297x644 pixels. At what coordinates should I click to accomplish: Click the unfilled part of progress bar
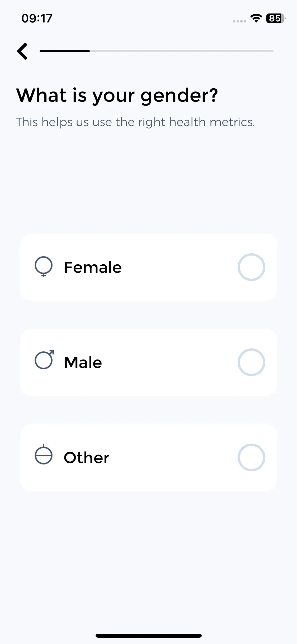coord(181,51)
